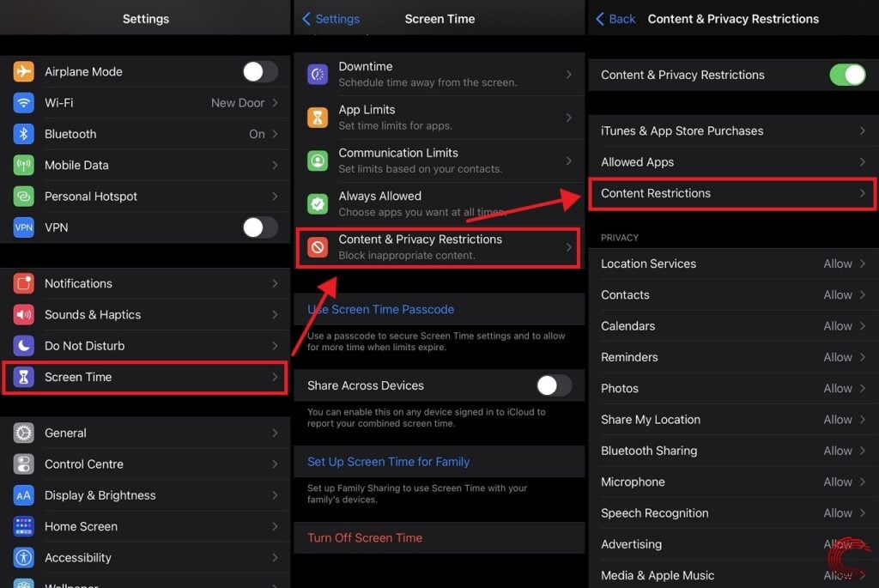
Task: Open the Allowed Apps chevron
Action: pyautogui.click(x=862, y=162)
